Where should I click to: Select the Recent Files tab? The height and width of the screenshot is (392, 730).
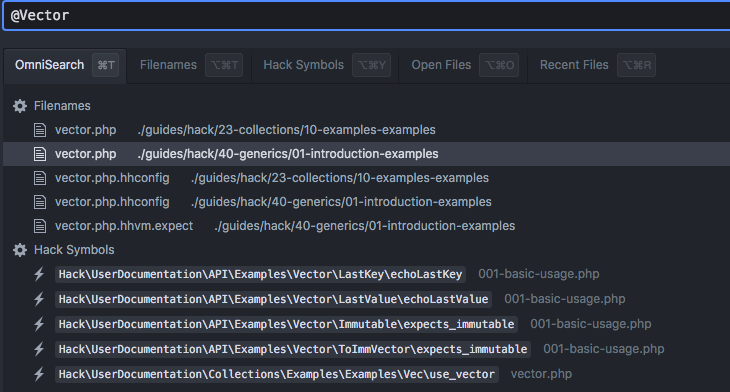(597, 65)
